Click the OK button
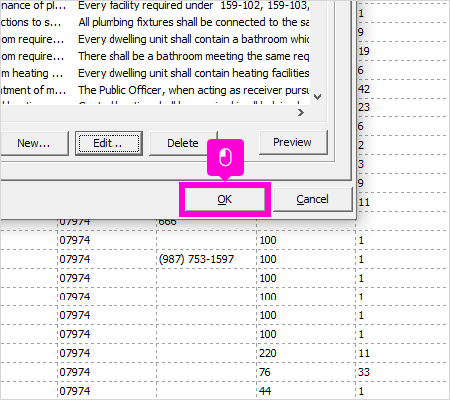This screenshot has height=400, width=450. [225, 199]
